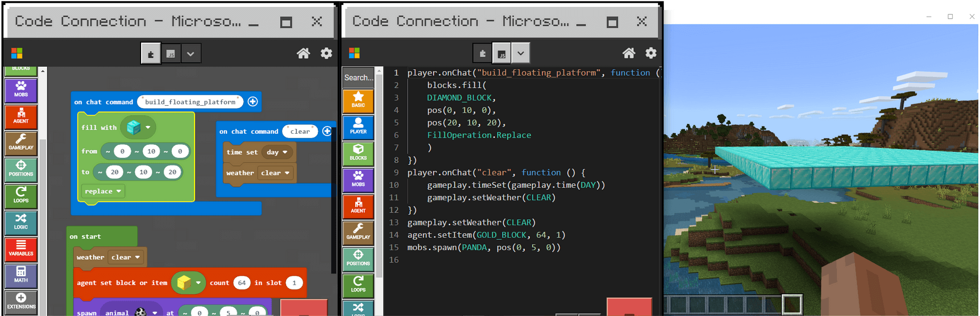Switch to Blocks view in left window
The height and width of the screenshot is (316, 980).
tap(151, 53)
